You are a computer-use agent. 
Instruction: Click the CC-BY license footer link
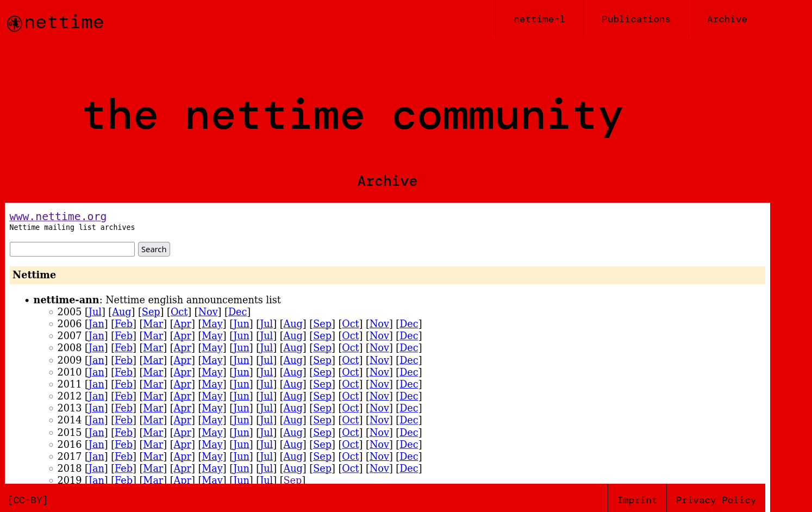click(x=28, y=500)
